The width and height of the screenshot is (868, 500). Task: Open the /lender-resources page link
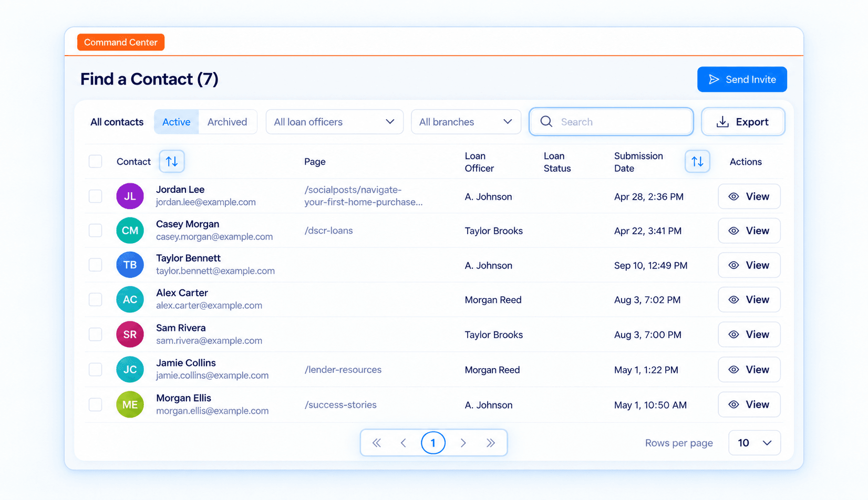point(343,370)
